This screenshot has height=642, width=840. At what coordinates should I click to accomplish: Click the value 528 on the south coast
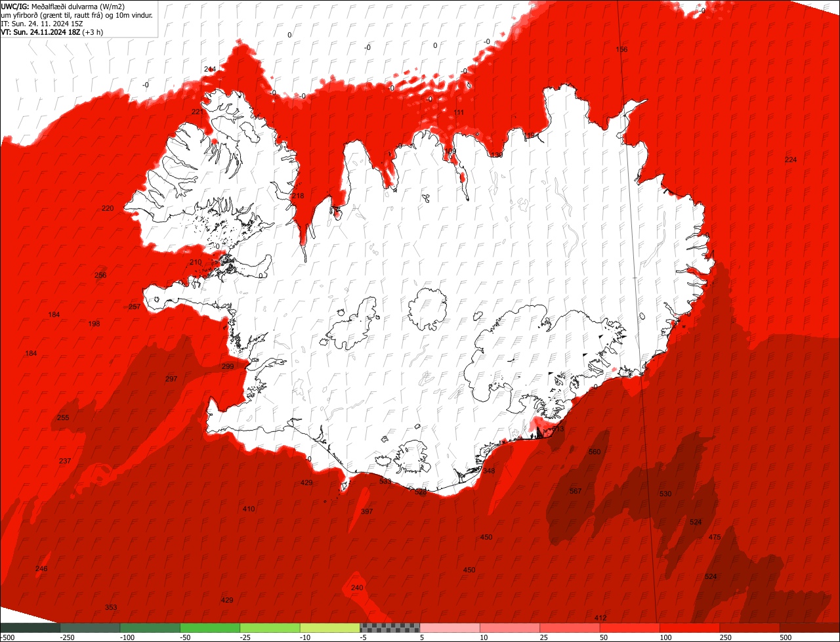pyautogui.click(x=421, y=492)
